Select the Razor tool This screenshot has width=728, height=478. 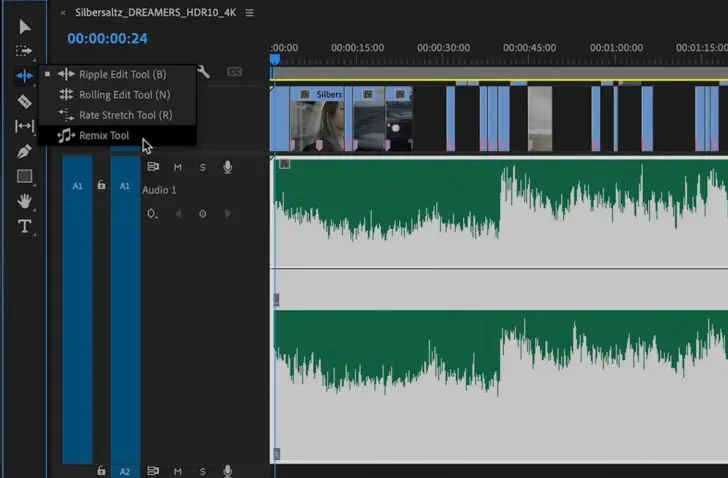pos(24,101)
